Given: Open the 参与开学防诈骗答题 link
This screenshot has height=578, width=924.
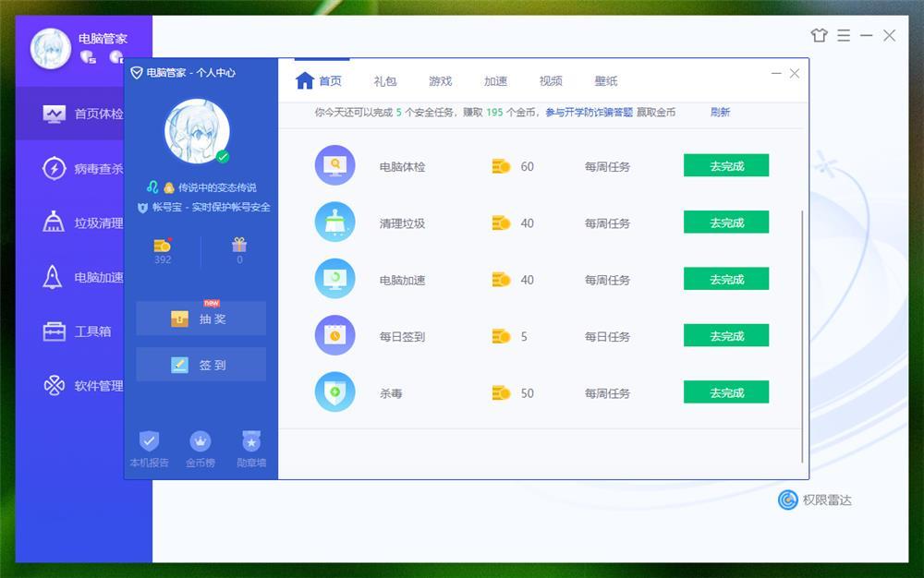Looking at the screenshot, I should click(589, 112).
